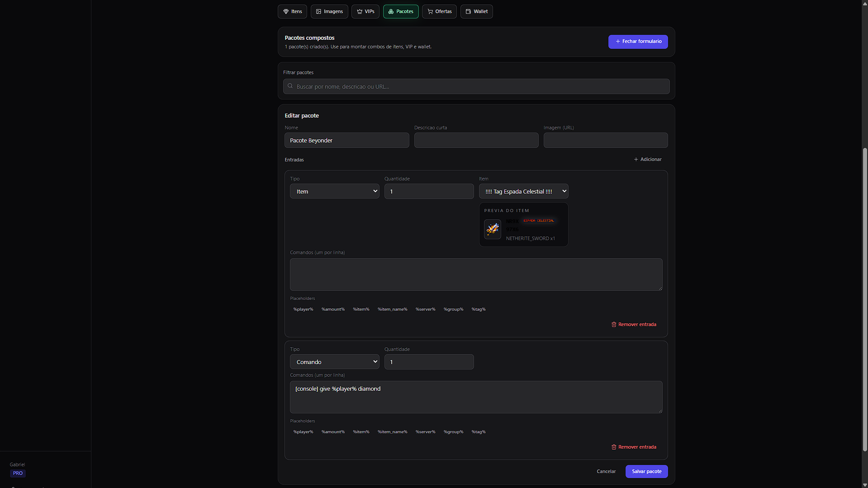Open the Wallet tab
Image resolution: width=868 pixels, height=488 pixels.
pyautogui.click(x=476, y=12)
